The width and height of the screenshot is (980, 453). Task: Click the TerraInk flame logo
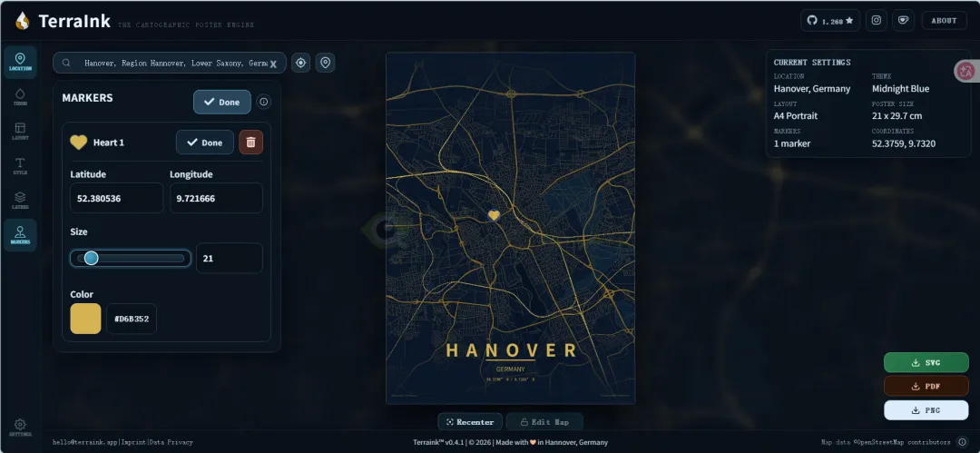click(x=23, y=21)
